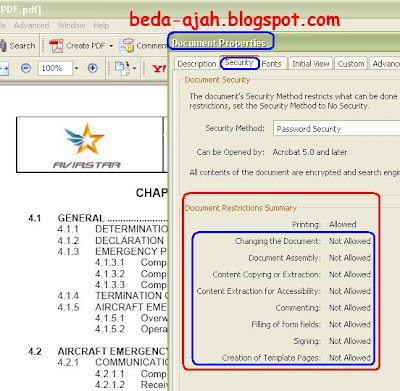Click 4.1.1 DETERMINATION contents entry
The image size is (400, 391).
tap(113, 229)
